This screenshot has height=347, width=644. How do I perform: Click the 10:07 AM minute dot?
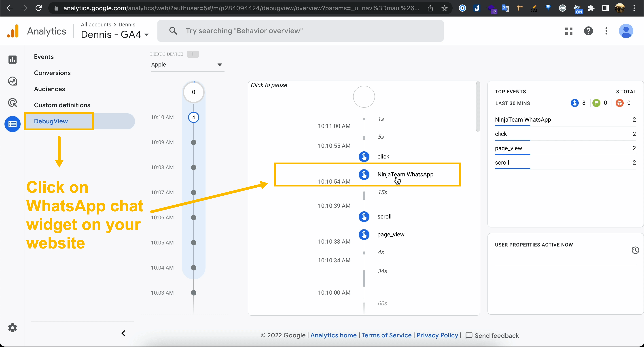tap(193, 193)
